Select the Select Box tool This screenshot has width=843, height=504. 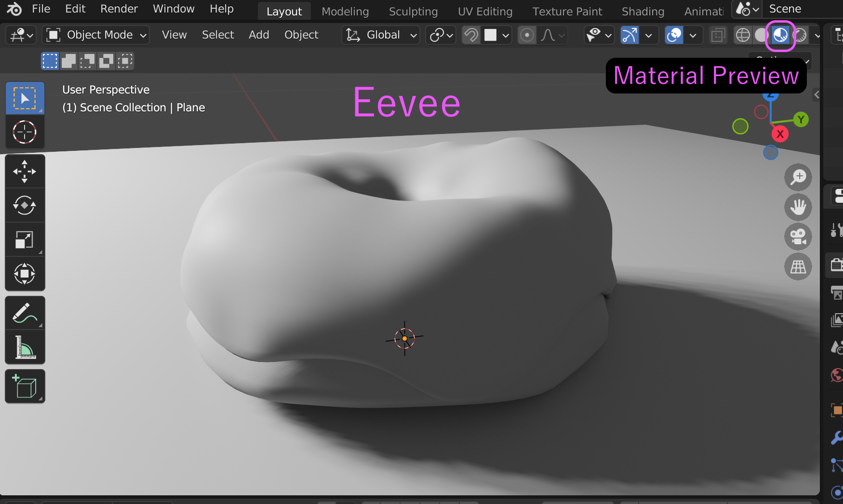point(25,98)
